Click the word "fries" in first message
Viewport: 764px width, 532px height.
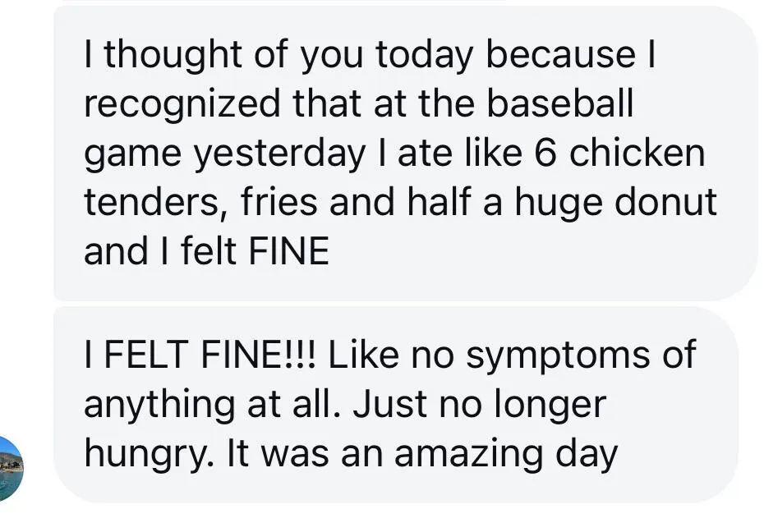point(278,201)
